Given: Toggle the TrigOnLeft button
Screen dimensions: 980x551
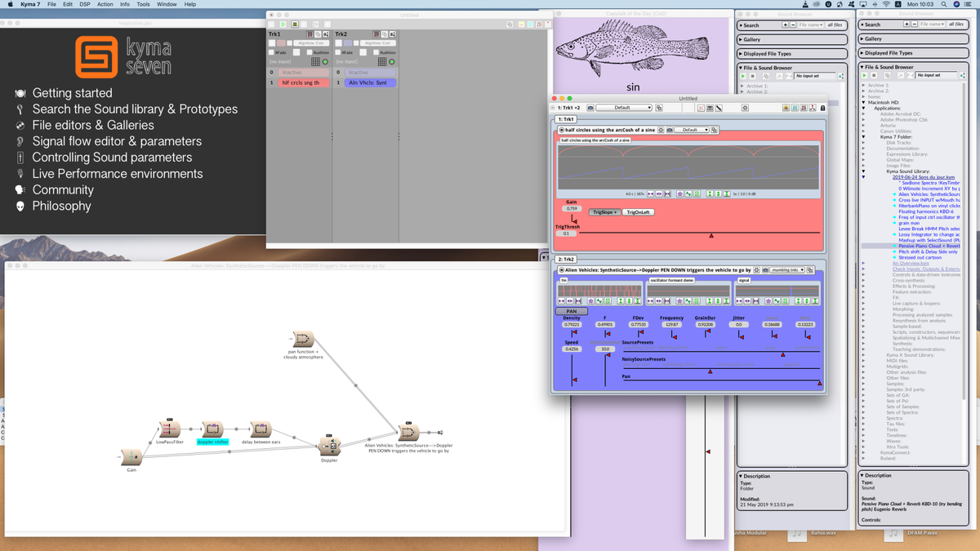Looking at the screenshot, I should click(x=639, y=212).
